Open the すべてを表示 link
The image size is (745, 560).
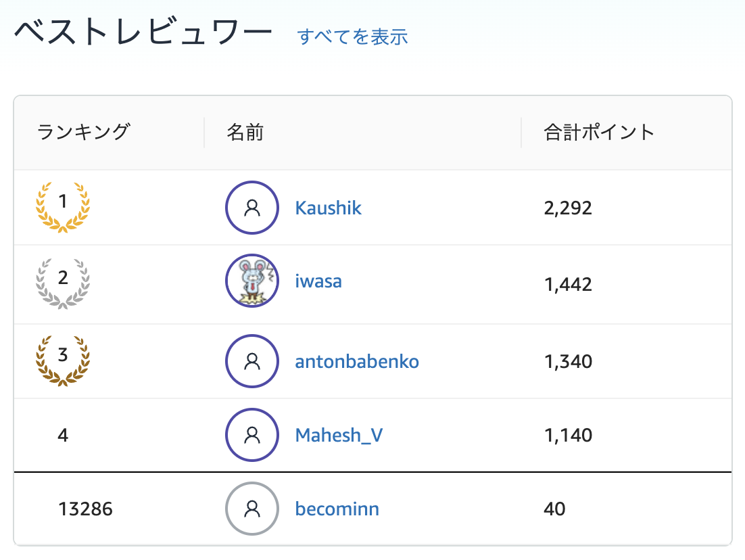[352, 37]
